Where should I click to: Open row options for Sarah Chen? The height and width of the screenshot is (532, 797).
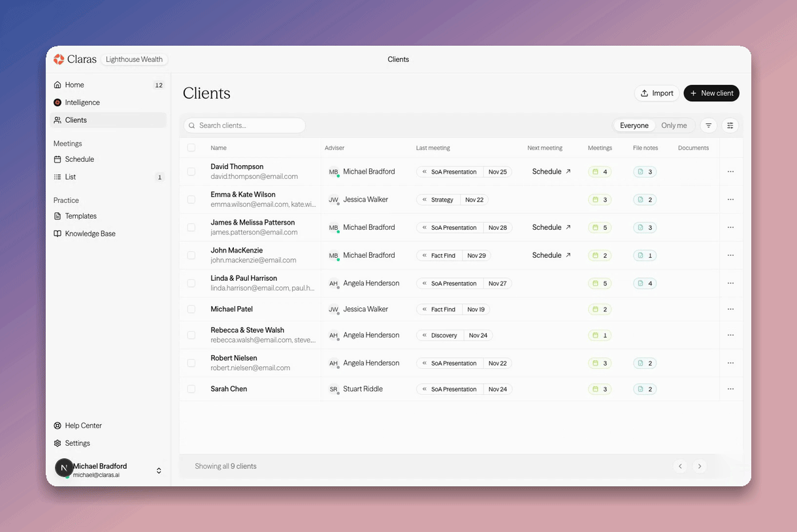[730, 389]
